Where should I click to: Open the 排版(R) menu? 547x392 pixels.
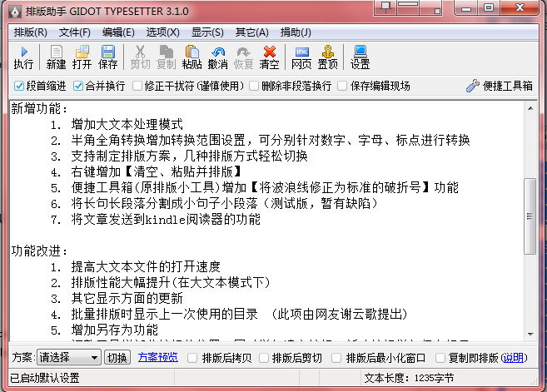tap(31, 32)
